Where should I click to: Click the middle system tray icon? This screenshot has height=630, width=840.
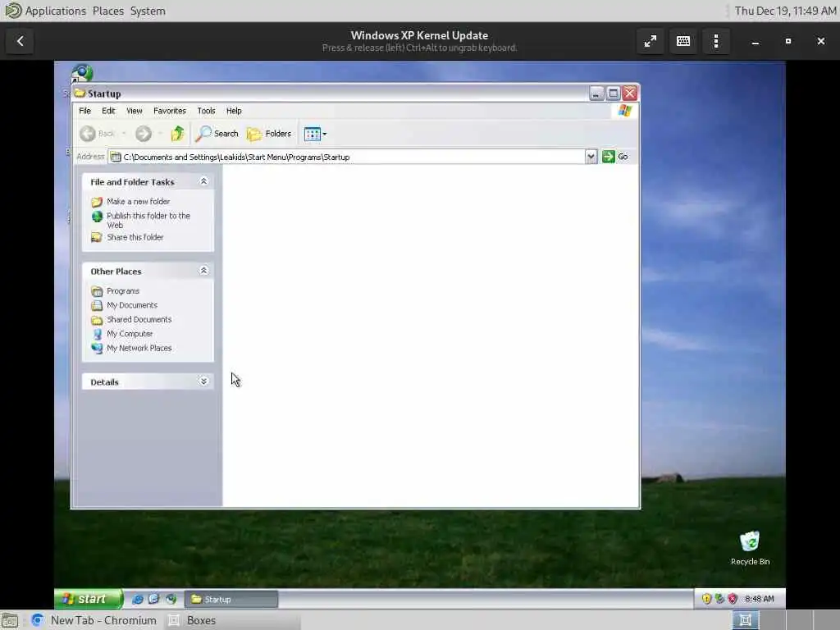click(x=719, y=599)
